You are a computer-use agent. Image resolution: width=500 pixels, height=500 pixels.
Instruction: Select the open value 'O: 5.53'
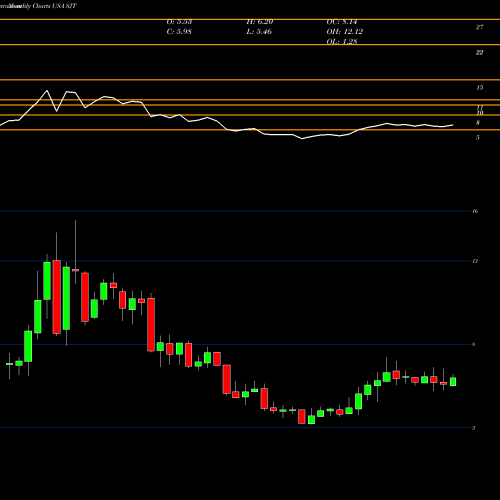pyautogui.click(x=179, y=22)
